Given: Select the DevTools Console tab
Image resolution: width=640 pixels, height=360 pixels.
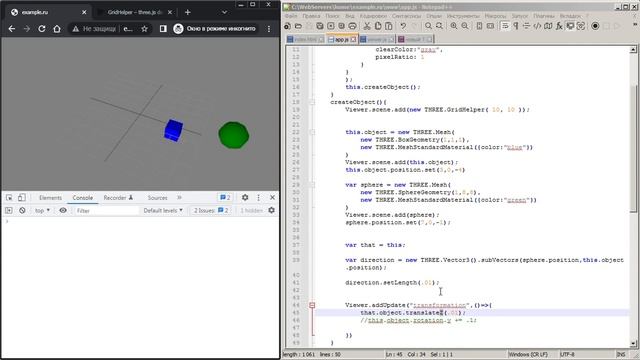Looking at the screenshot, I should pyautogui.click(x=83, y=198).
